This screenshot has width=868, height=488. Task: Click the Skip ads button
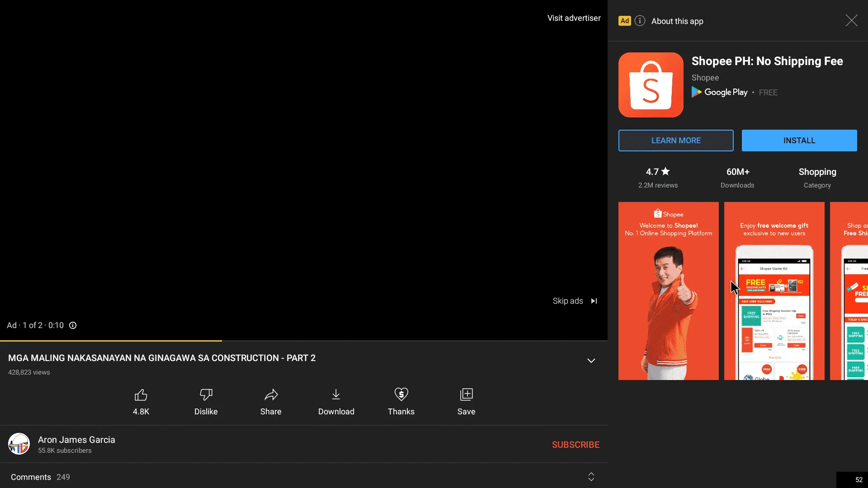(x=575, y=301)
